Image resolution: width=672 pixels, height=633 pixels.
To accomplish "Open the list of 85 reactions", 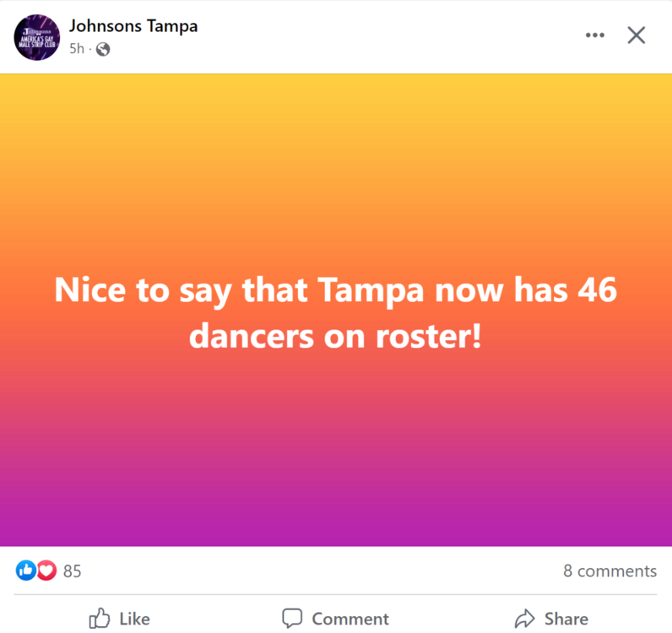I will pos(73,571).
